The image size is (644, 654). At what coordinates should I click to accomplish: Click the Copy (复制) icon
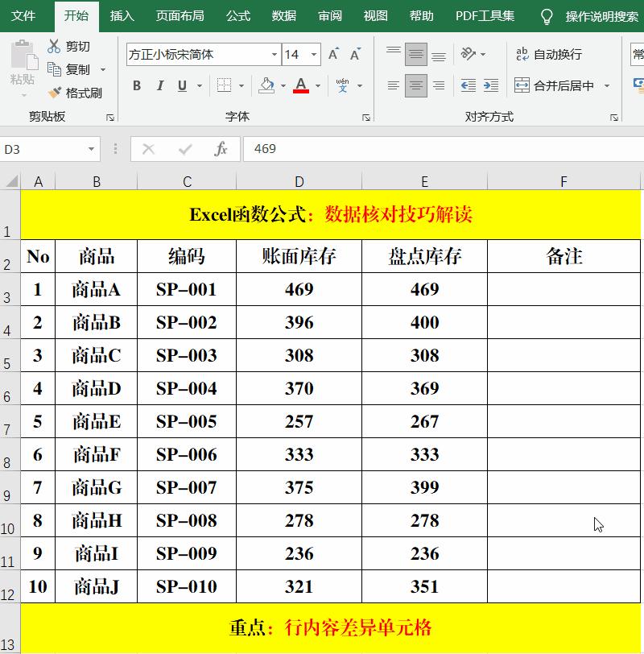point(54,69)
